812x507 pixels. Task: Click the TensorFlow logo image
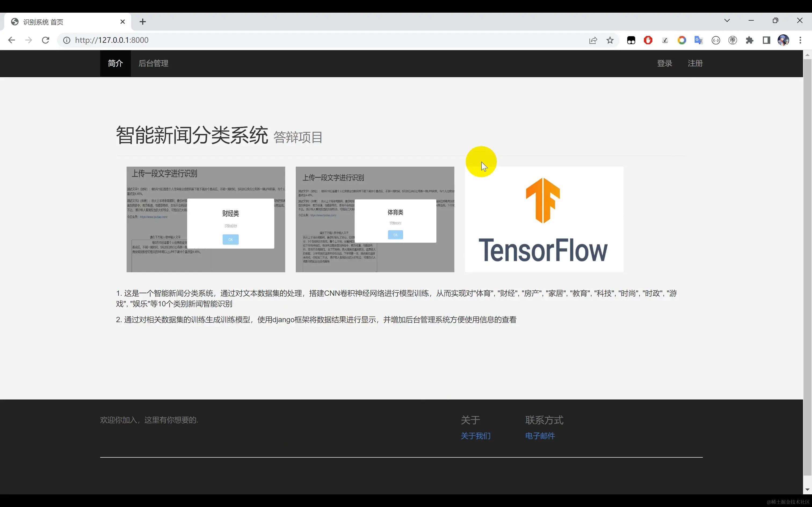(543, 219)
